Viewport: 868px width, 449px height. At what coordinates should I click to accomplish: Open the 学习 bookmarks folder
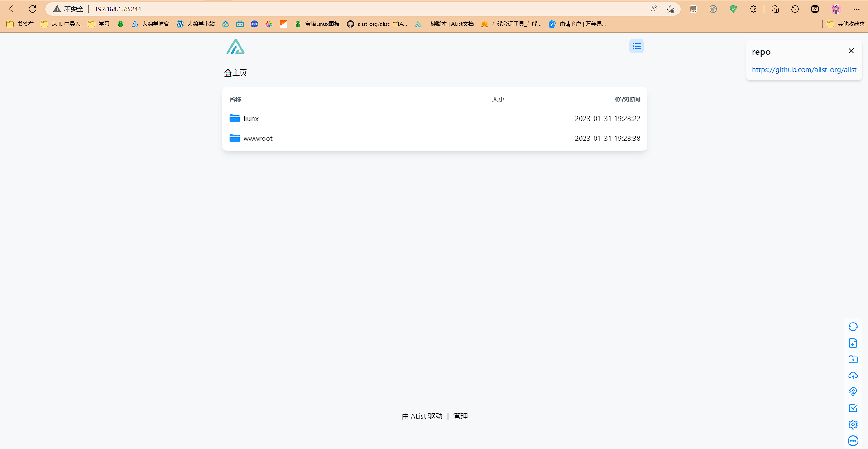click(99, 24)
